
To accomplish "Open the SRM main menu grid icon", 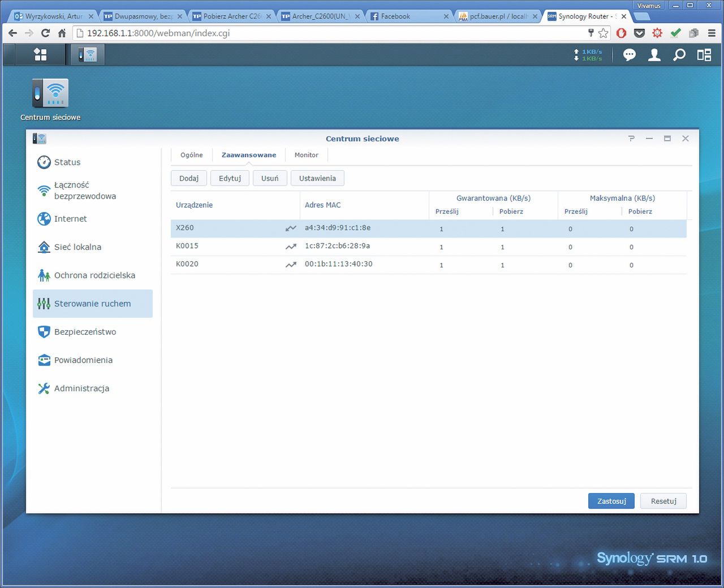I will (x=40, y=55).
